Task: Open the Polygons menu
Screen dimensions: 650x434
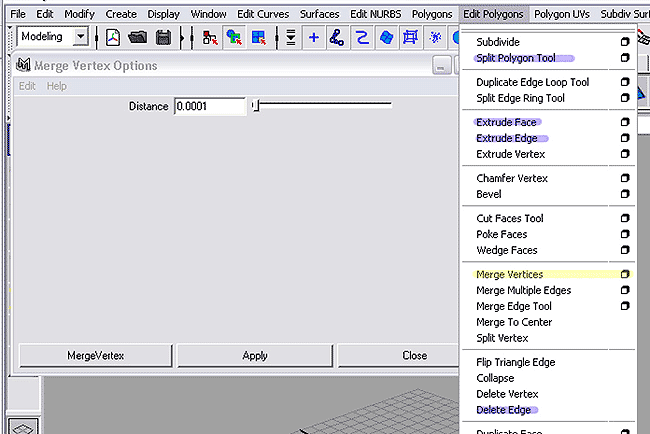Action: pyautogui.click(x=432, y=14)
